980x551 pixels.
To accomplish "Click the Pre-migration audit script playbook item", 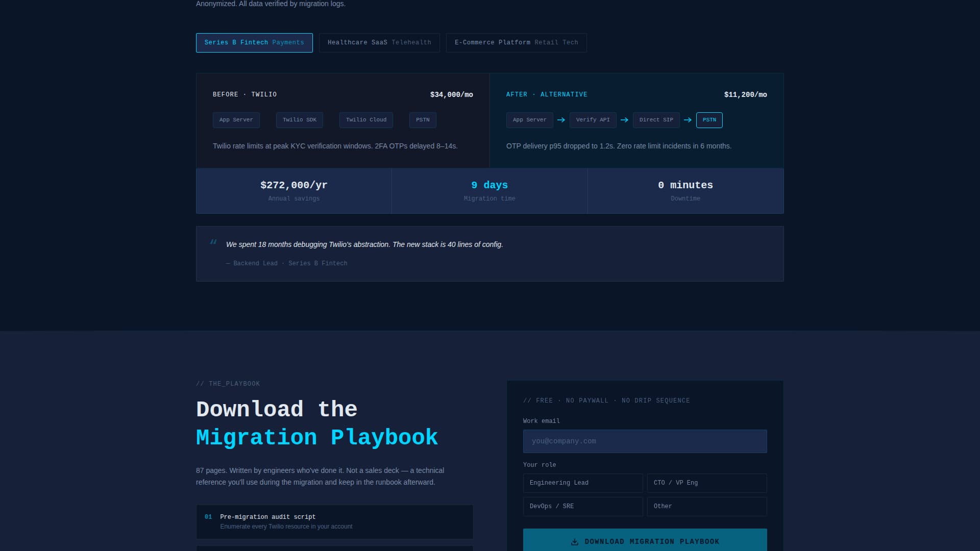I will click(334, 521).
